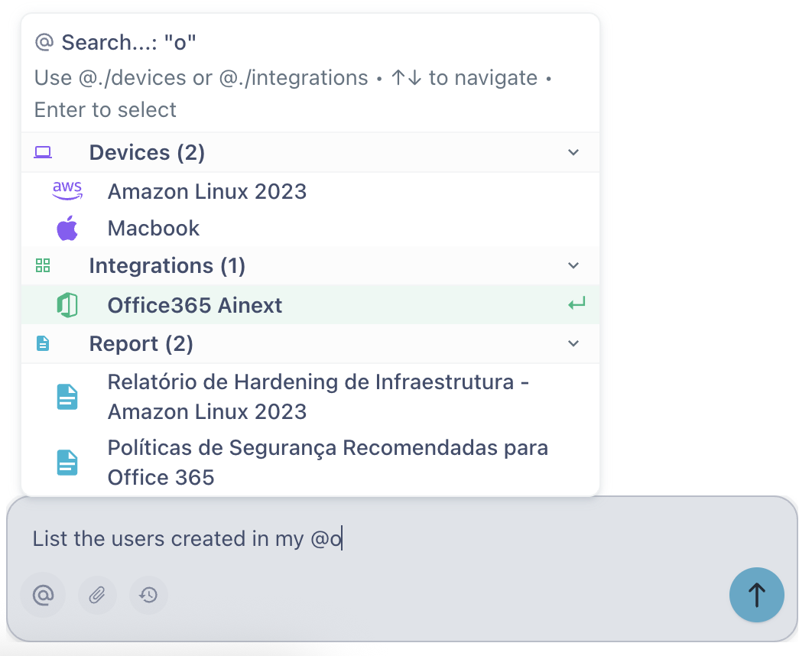
Task: Collapse the Devices (2) section
Action: (573, 152)
